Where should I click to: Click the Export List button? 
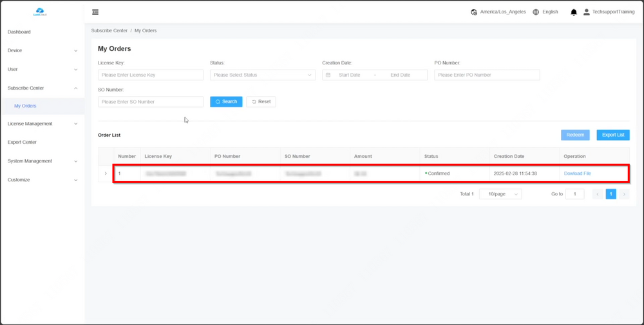coord(612,135)
